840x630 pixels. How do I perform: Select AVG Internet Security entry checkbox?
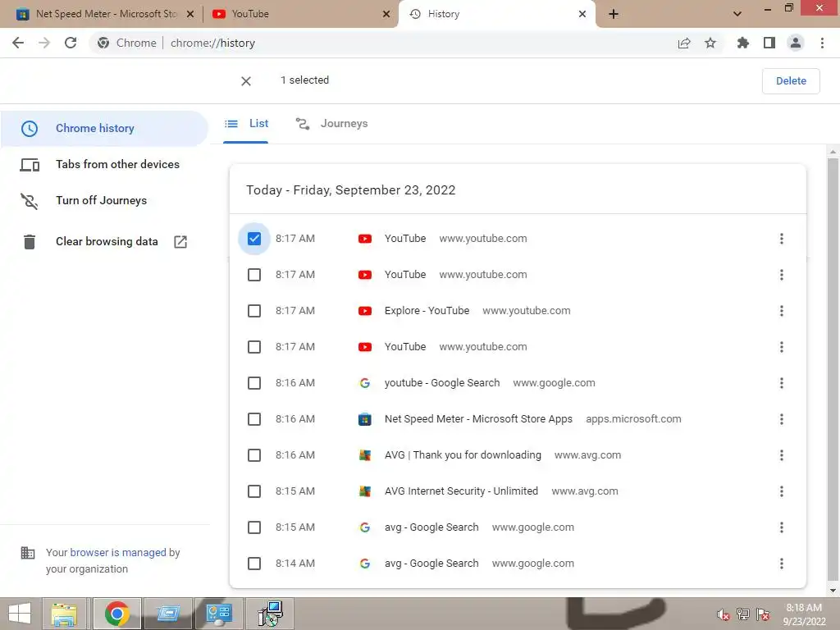click(x=254, y=491)
